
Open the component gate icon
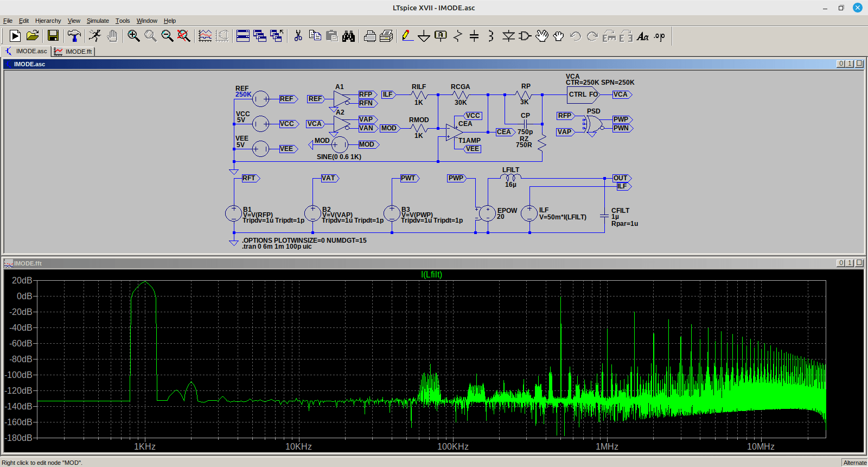point(525,36)
